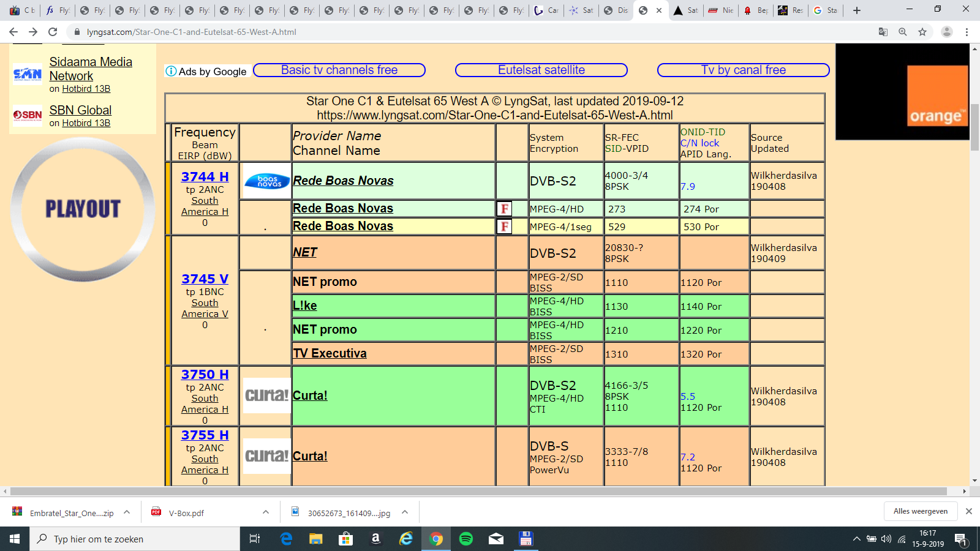The width and height of the screenshot is (980, 551).
Task: Open volume control in the system tray
Action: [886, 539]
